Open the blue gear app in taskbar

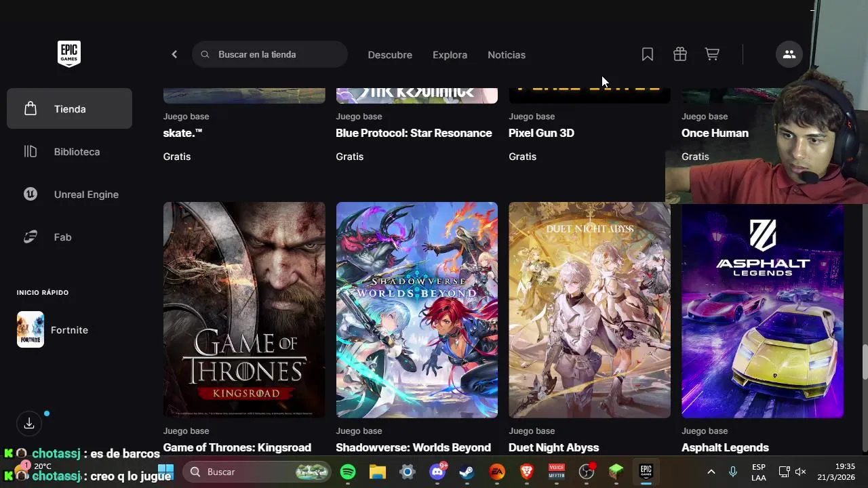[x=408, y=471]
